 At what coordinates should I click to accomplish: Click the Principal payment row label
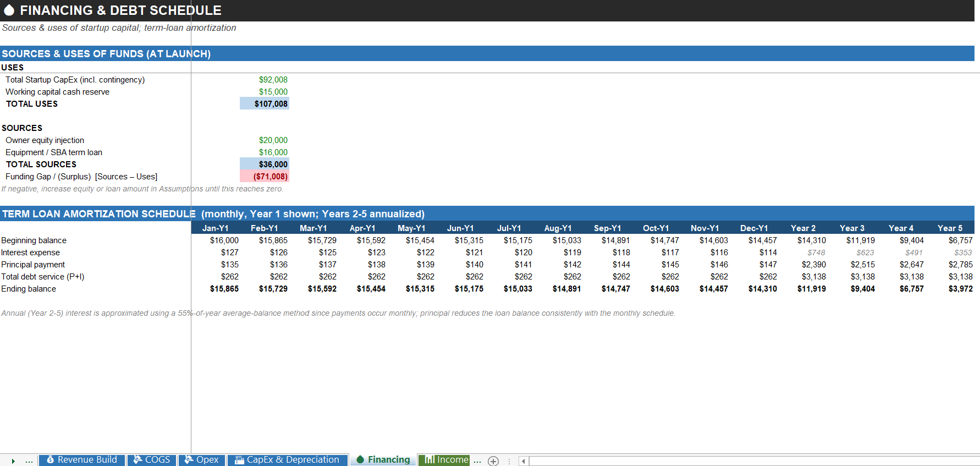coord(33,265)
